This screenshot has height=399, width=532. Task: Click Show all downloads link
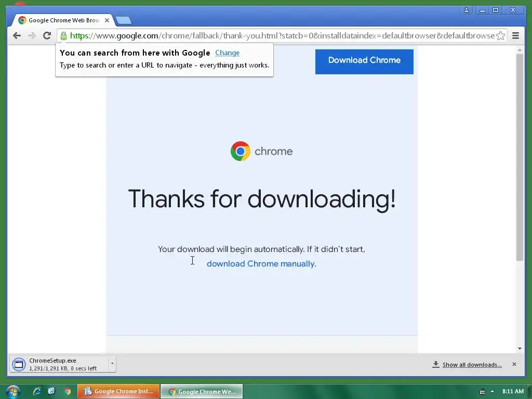(472, 365)
